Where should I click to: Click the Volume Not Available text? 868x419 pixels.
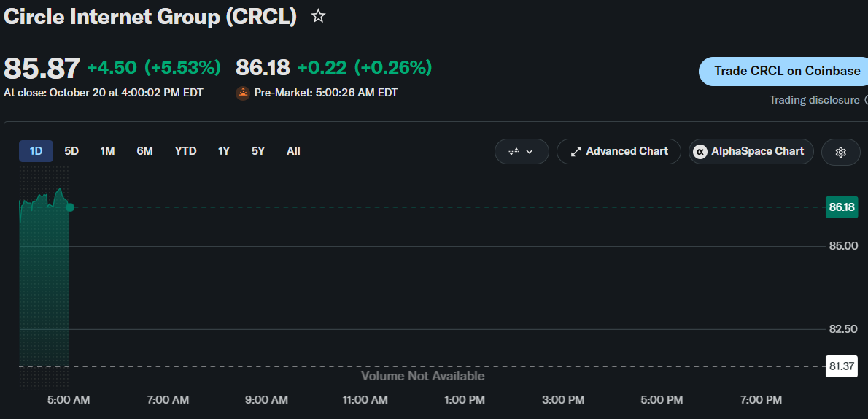423,377
